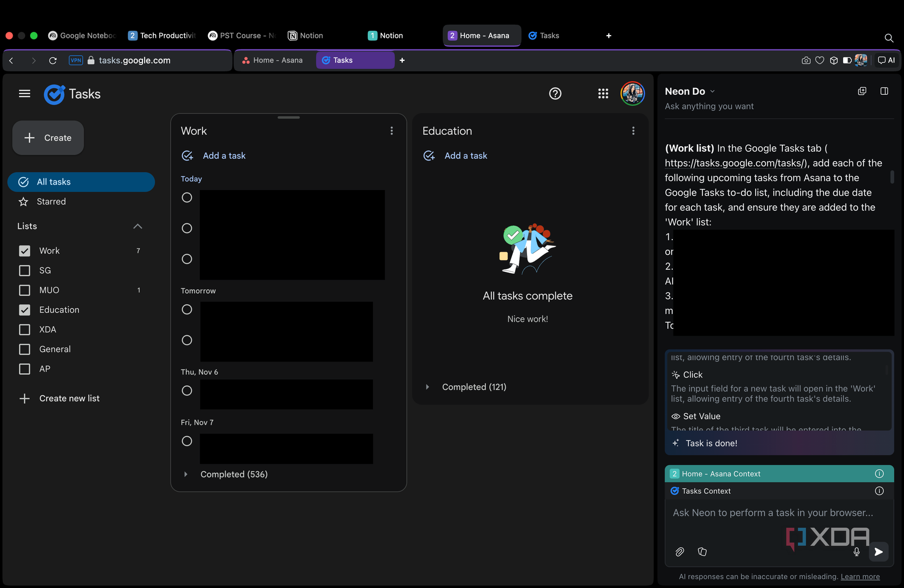This screenshot has height=588, width=904.
Task: Open the Tasks main menu hamburger icon
Action: point(25,94)
